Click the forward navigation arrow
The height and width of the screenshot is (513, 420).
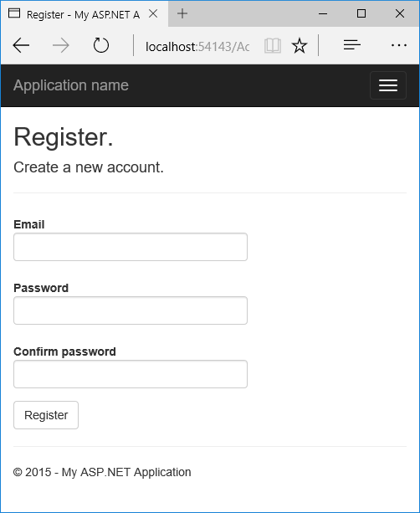pyautogui.click(x=61, y=45)
